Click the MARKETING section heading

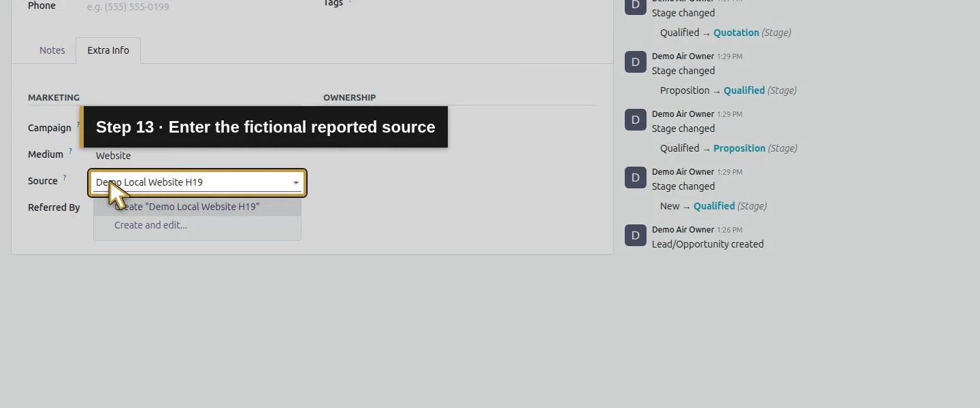[54, 97]
